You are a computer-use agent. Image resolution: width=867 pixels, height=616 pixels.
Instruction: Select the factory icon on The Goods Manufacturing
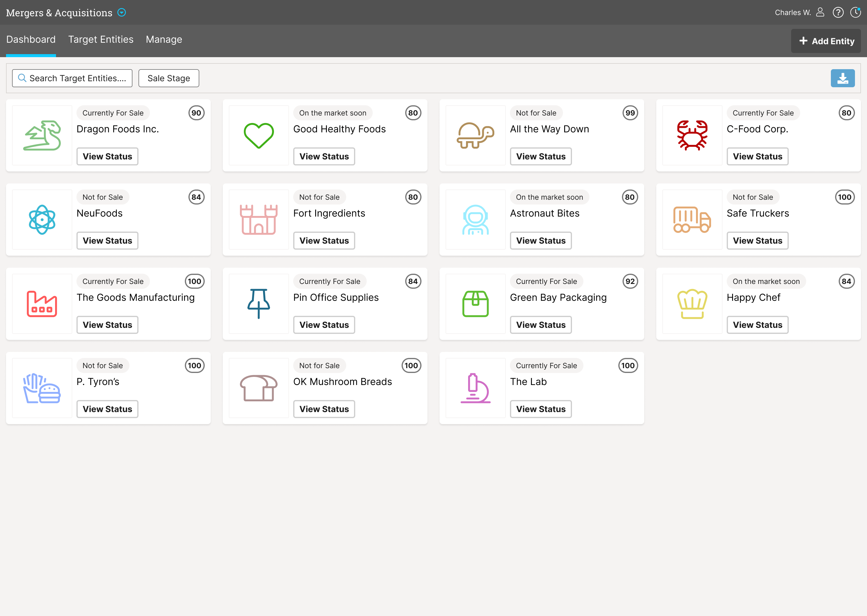[x=42, y=304]
